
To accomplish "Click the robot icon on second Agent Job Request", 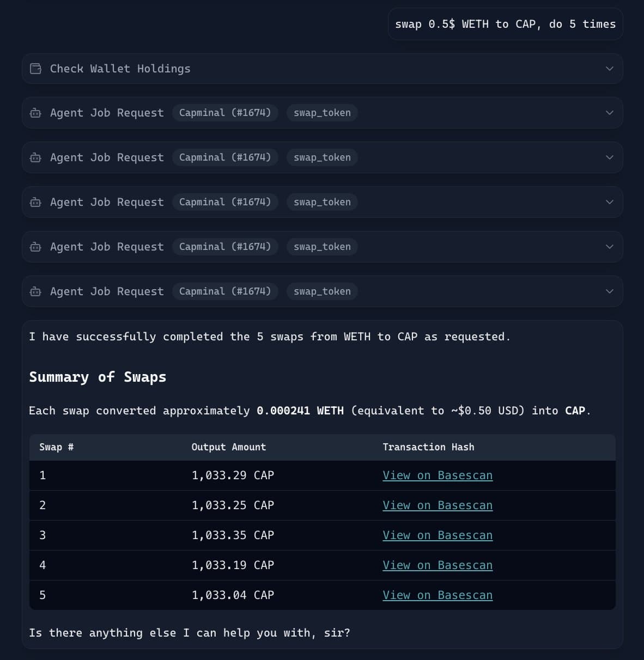I will tap(36, 158).
